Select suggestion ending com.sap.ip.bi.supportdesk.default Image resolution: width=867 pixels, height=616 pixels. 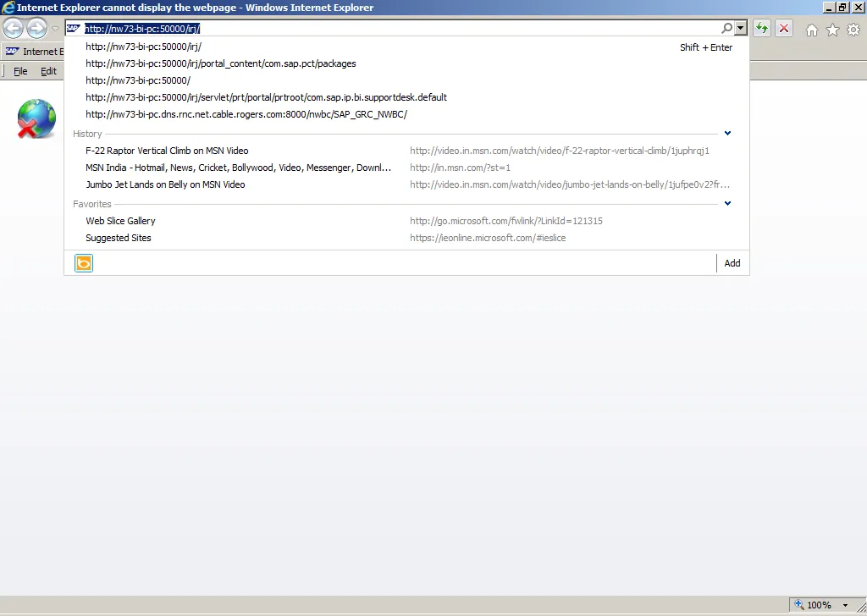[x=407, y=97]
